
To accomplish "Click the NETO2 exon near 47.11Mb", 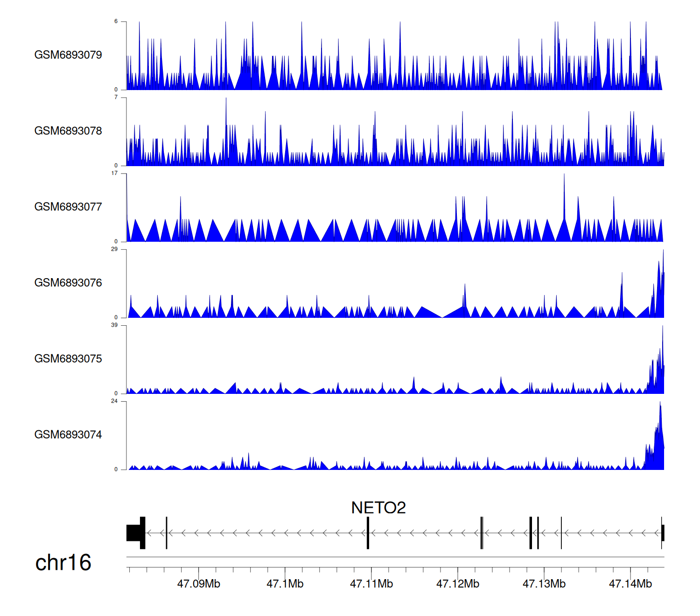I will 368,533.
